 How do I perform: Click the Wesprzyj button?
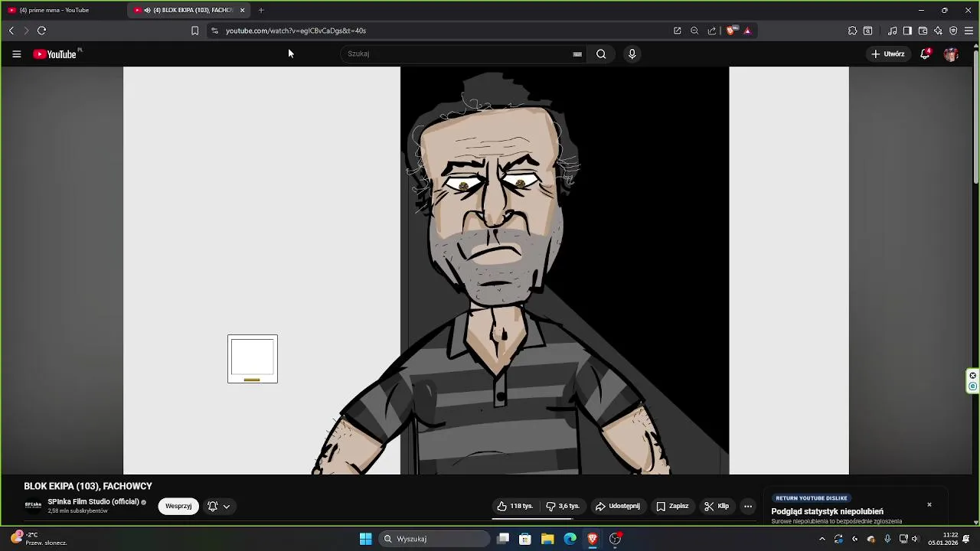click(178, 506)
